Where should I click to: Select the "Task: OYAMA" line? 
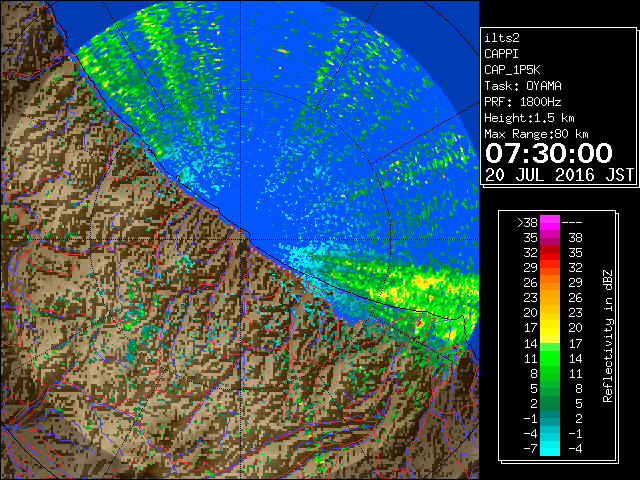523,86
